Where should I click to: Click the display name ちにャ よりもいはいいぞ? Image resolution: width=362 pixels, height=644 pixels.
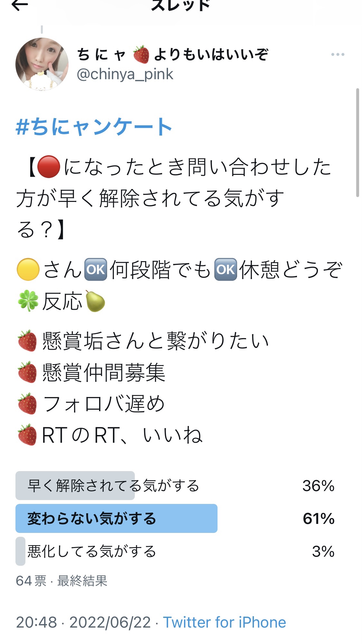click(173, 54)
